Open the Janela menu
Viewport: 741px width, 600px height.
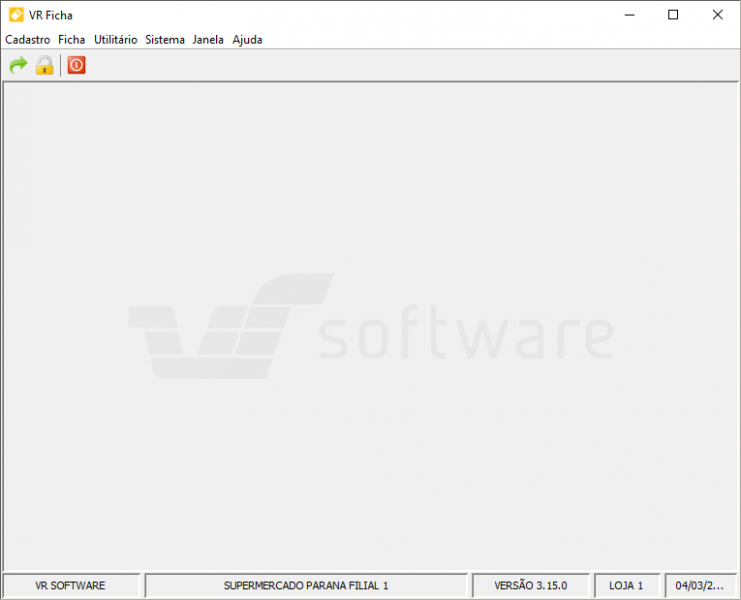pos(208,40)
